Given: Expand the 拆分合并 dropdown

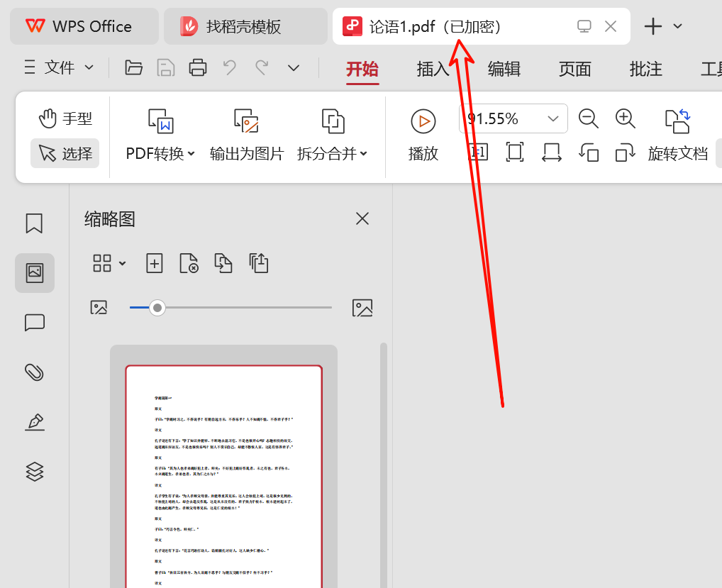Looking at the screenshot, I should point(332,153).
